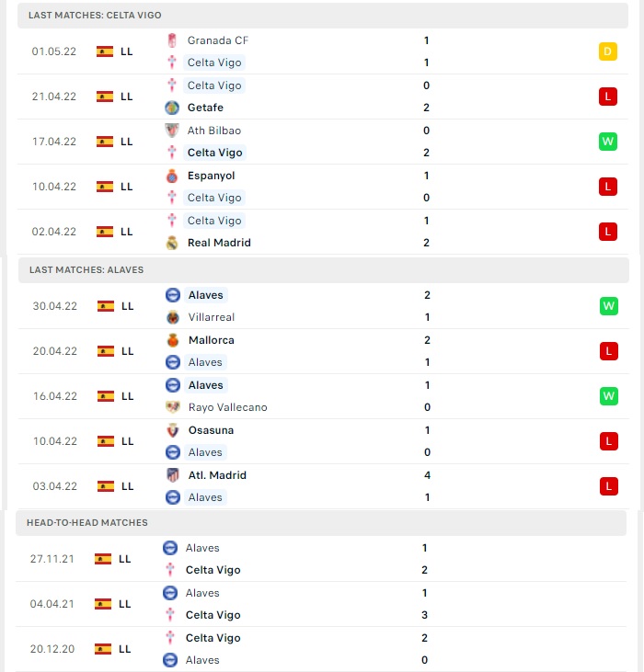644x672 pixels.
Task: Open the Real Madrid team link
Action: [219, 243]
